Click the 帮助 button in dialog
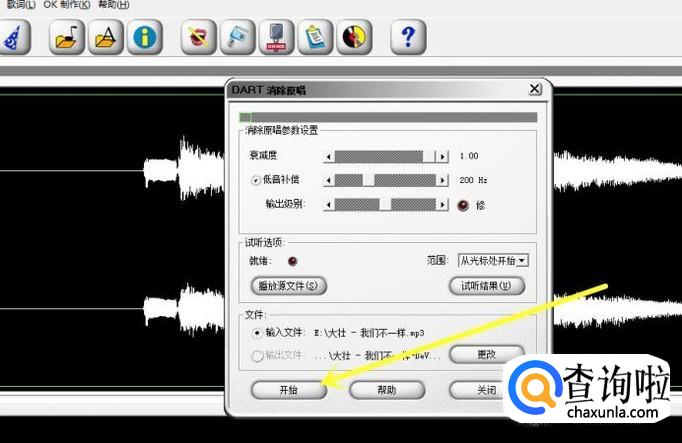Viewport: 682px width, 443px height. pyautogui.click(x=387, y=390)
